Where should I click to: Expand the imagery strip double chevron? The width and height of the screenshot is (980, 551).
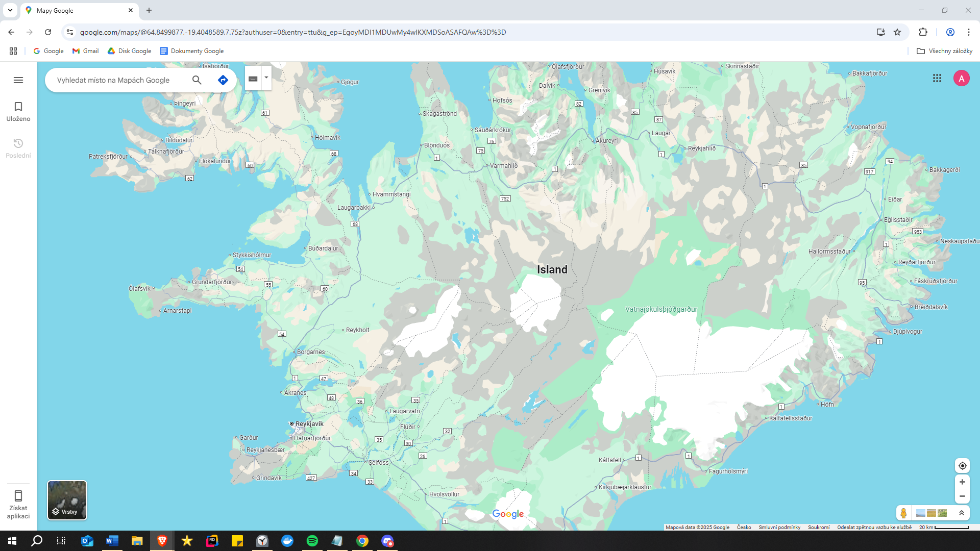(962, 513)
